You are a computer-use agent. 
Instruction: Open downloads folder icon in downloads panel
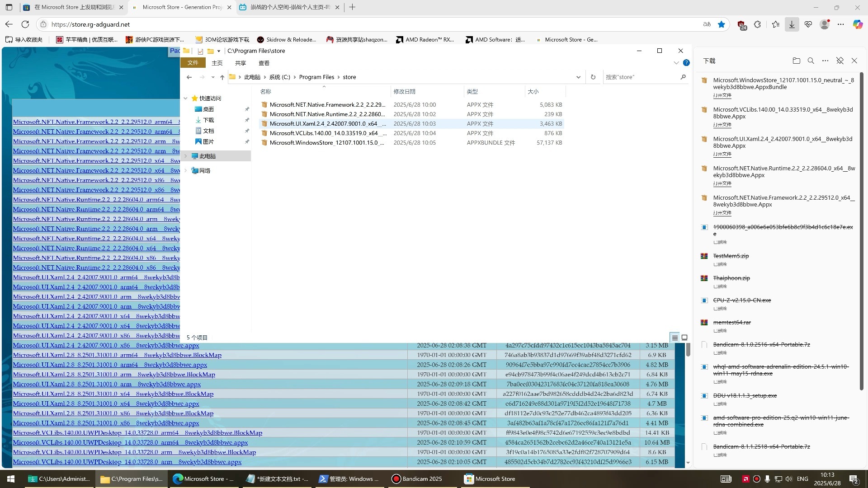[797, 61]
